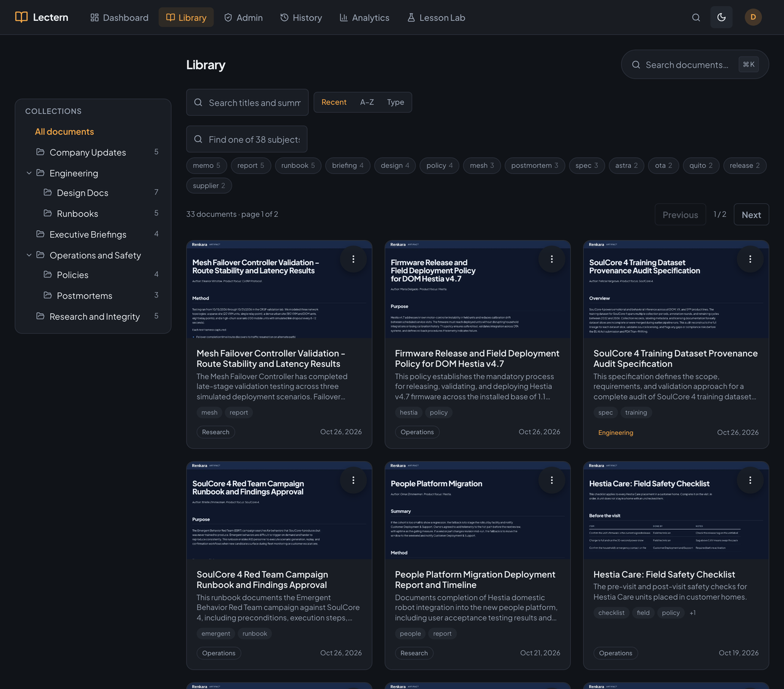The width and height of the screenshot is (784, 689).
Task: Sort documents by Type
Action: [396, 102]
